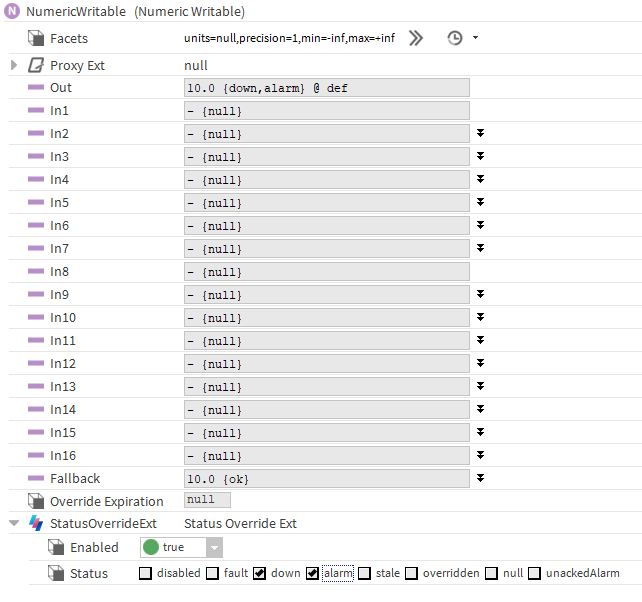Collapse the StatusOverrideExt section

coord(14,524)
